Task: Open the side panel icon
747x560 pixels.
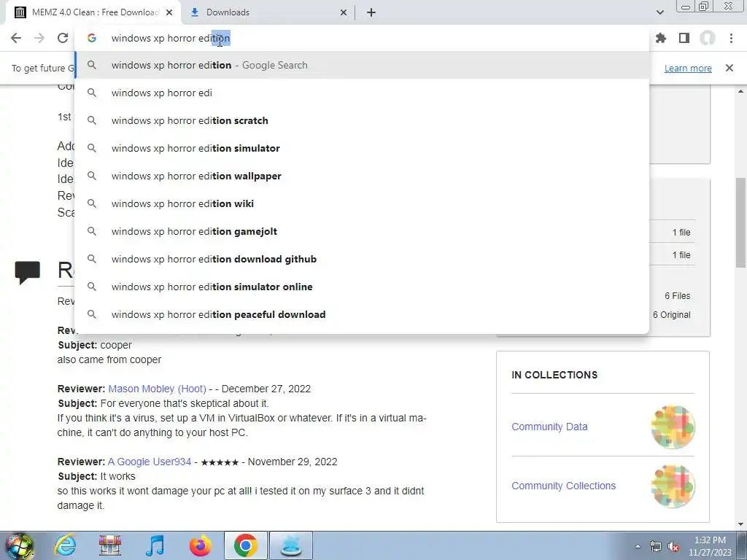Action: click(684, 38)
